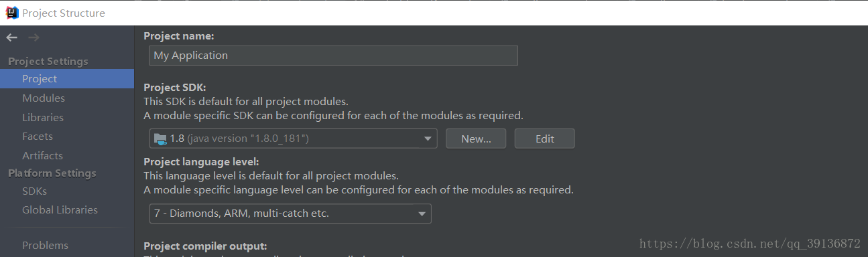Click the Platform Settings heading
The image size is (868, 257).
pos(52,173)
